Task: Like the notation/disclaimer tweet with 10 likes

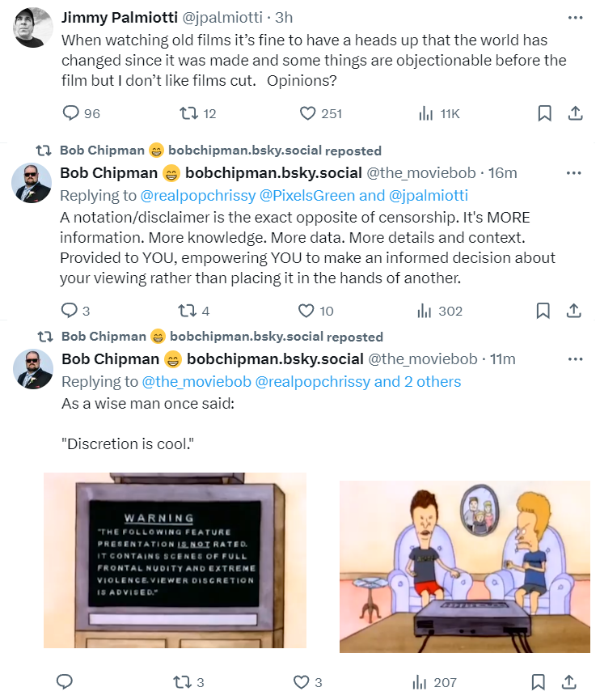Action: point(306,311)
